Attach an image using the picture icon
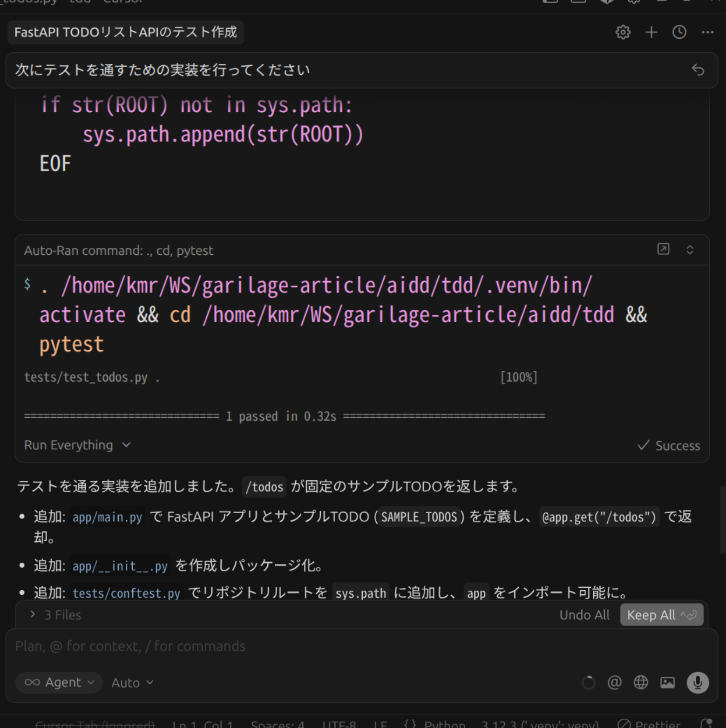This screenshot has width=726, height=728. pyautogui.click(x=668, y=682)
